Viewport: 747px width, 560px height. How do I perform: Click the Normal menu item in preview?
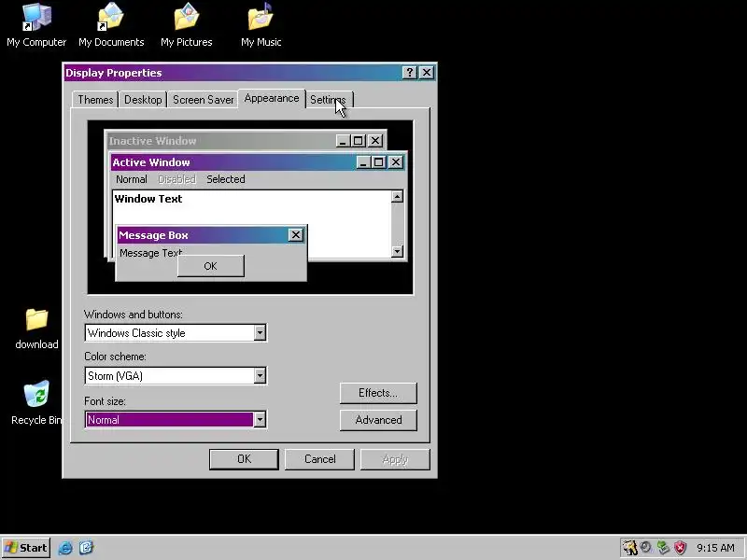point(132,179)
